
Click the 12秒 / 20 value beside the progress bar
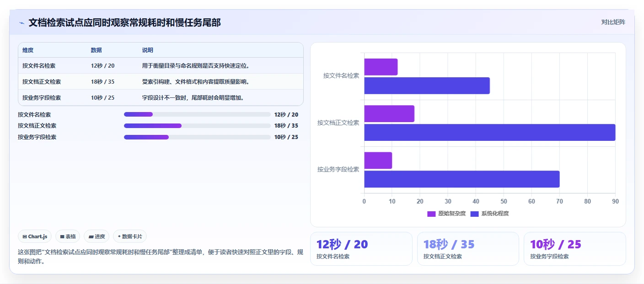point(286,115)
